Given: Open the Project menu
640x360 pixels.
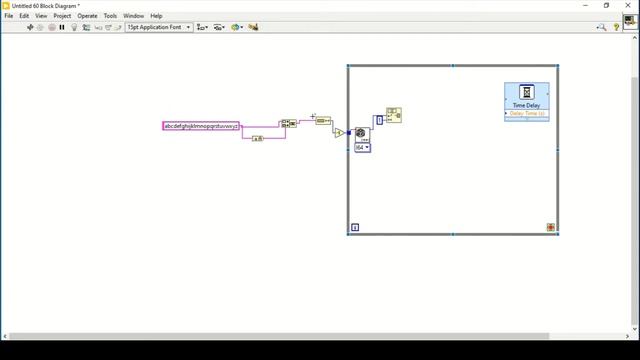Looking at the screenshot, I should pos(62,16).
